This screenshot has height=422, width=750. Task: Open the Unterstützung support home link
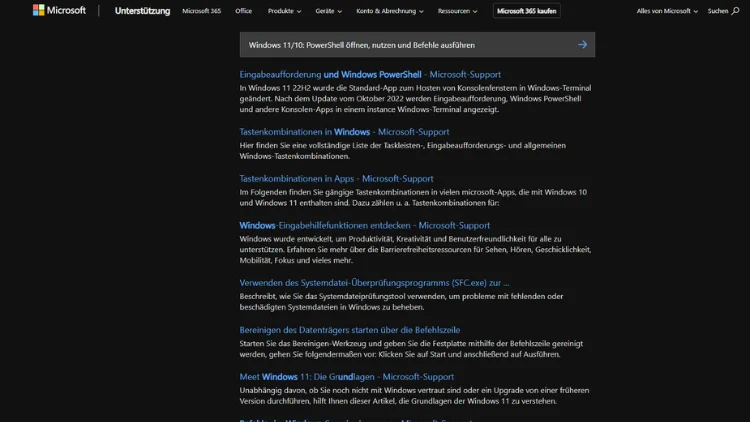tap(142, 11)
